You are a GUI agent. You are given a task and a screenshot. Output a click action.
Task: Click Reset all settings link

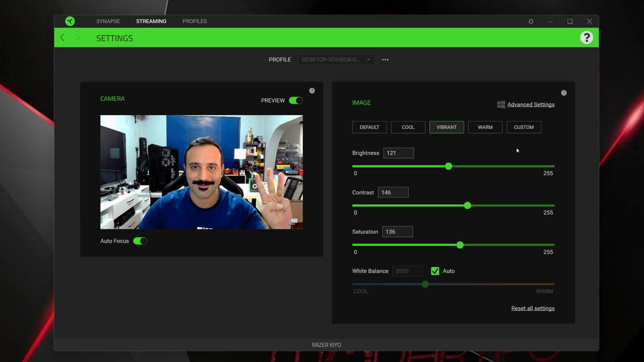point(533,308)
